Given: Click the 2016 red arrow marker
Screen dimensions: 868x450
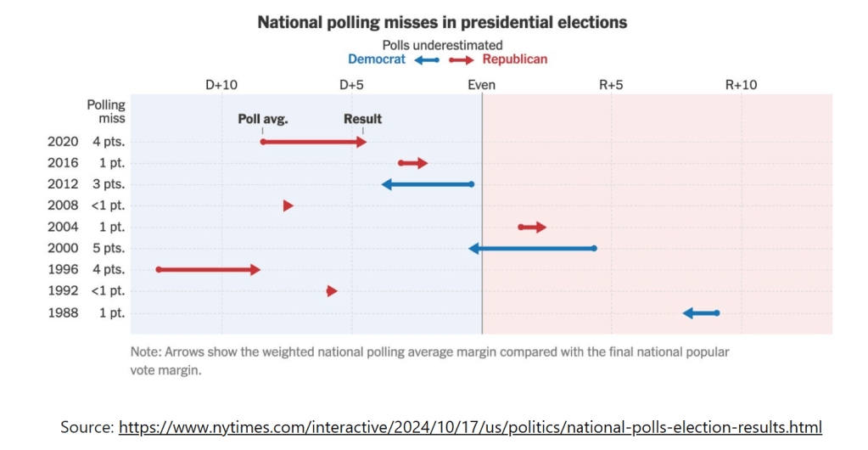Looking at the screenshot, I should 413,163.
